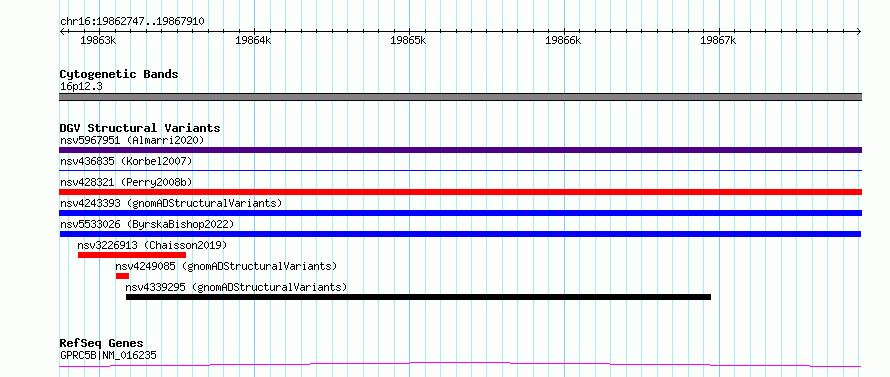890x377 pixels.
Task: Open variant nsv428321 (Perry2008b) label
Action: [x=126, y=183]
